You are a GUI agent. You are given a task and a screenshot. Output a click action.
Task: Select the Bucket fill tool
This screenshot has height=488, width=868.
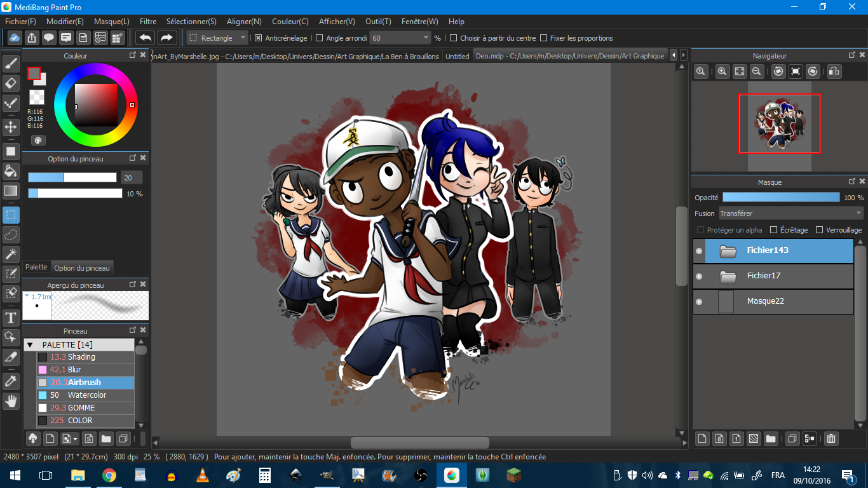click(x=11, y=170)
